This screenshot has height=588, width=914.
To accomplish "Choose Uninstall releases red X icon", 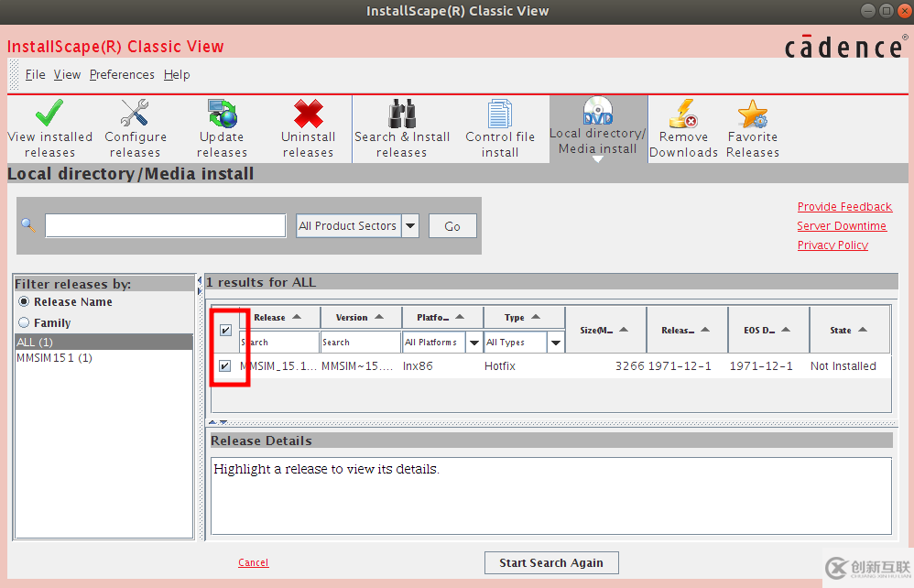I will 309,113.
